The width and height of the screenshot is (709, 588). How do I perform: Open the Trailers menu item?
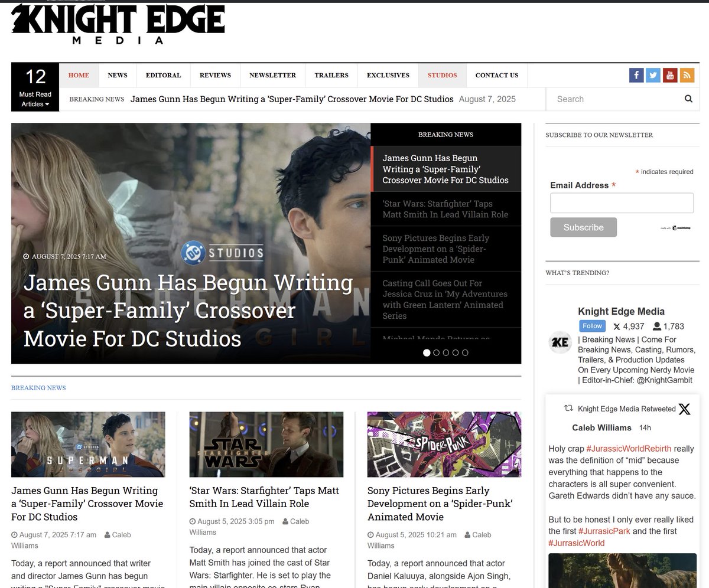pos(331,75)
